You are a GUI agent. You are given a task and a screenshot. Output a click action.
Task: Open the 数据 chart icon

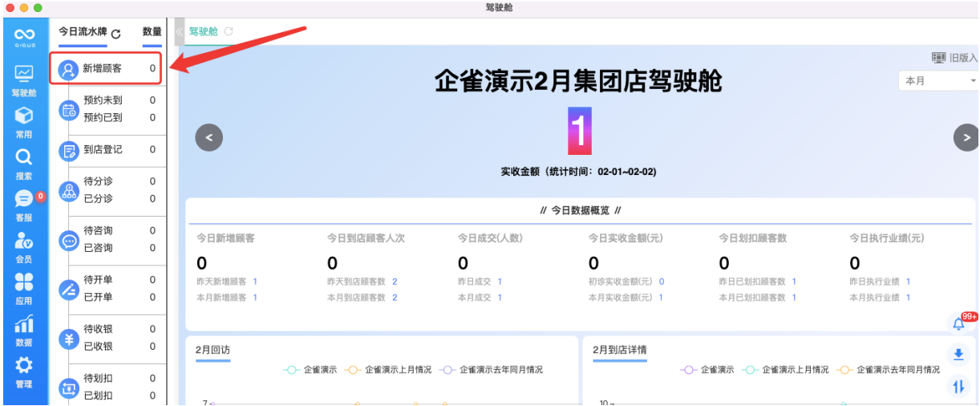(x=24, y=324)
